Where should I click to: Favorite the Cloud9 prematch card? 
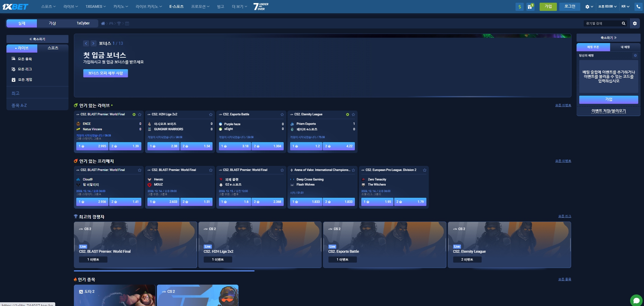[x=140, y=170]
